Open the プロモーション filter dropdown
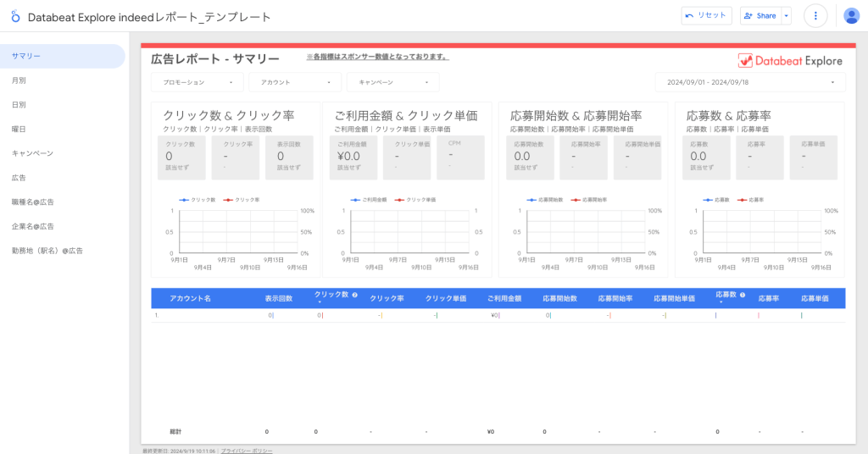This screenshot has height=454, width=868. (197, 82)
